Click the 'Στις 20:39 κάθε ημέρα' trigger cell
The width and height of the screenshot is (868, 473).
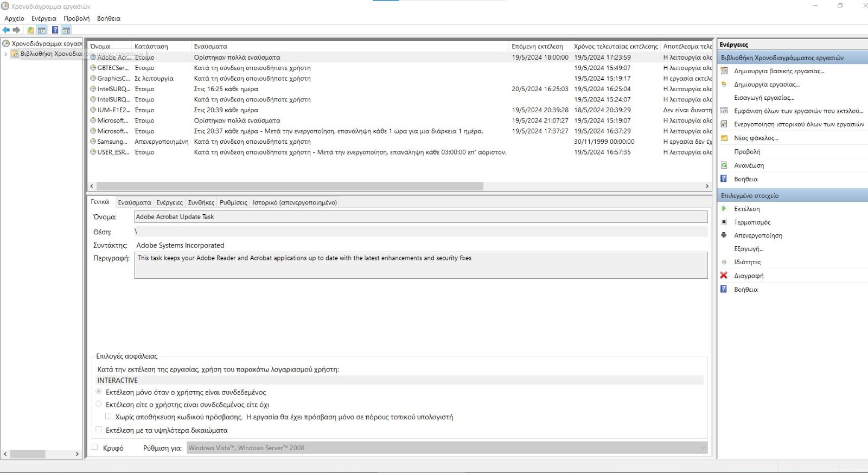click(226, 110)
